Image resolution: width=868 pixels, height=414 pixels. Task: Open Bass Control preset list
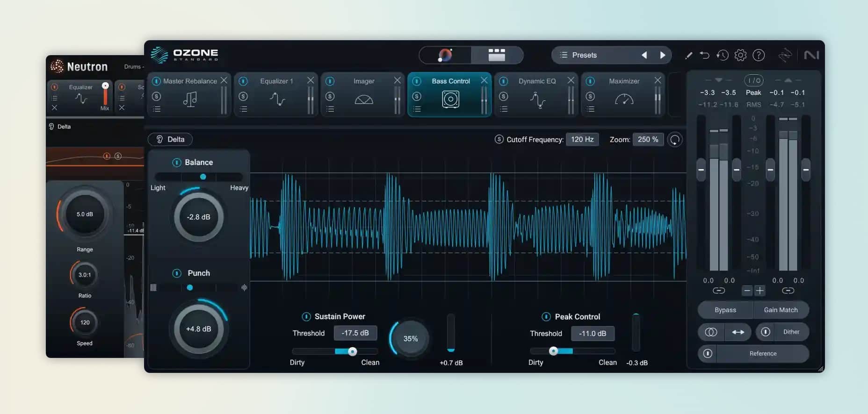pos(417,109)
